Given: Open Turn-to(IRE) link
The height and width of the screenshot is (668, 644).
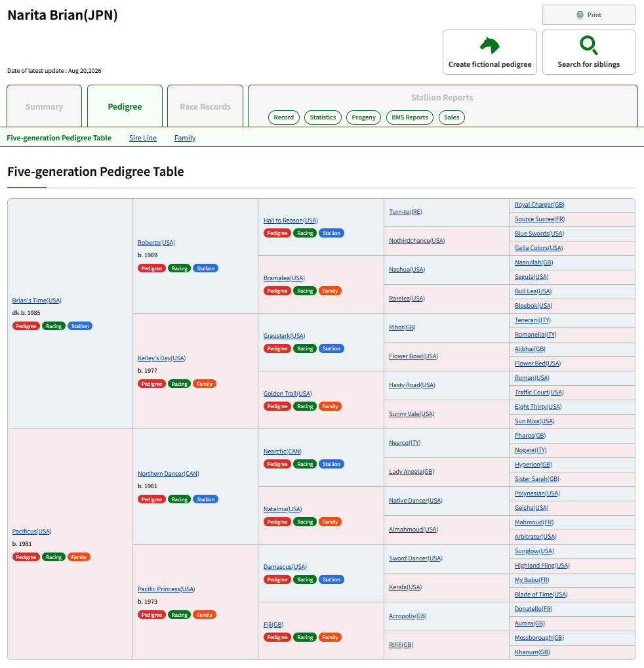Looking at the screenshot, I should tap(405, 212).
